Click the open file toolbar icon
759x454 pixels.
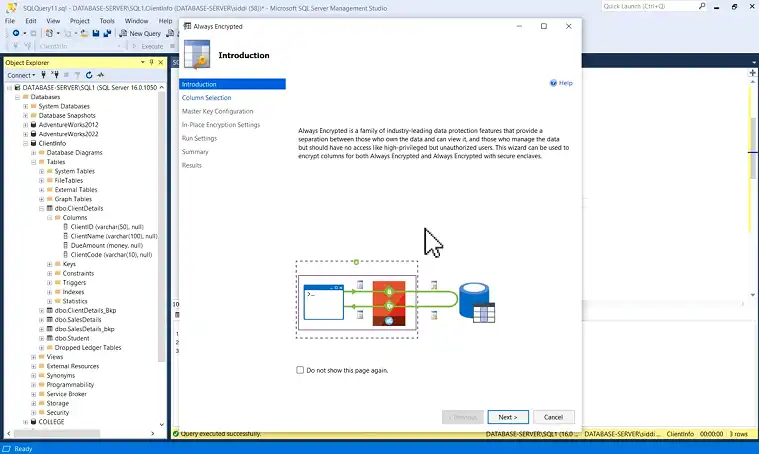[x=84, y=33]
